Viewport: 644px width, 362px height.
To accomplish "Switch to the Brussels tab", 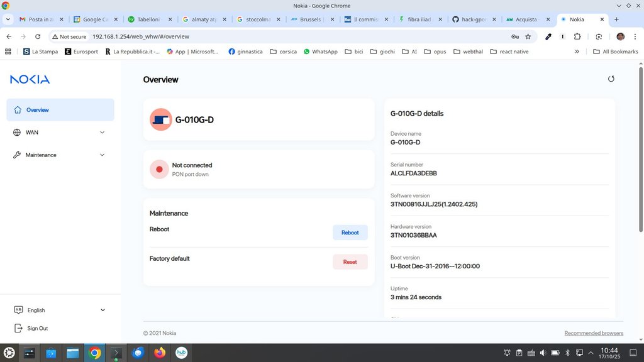I will tap(311, 19).
